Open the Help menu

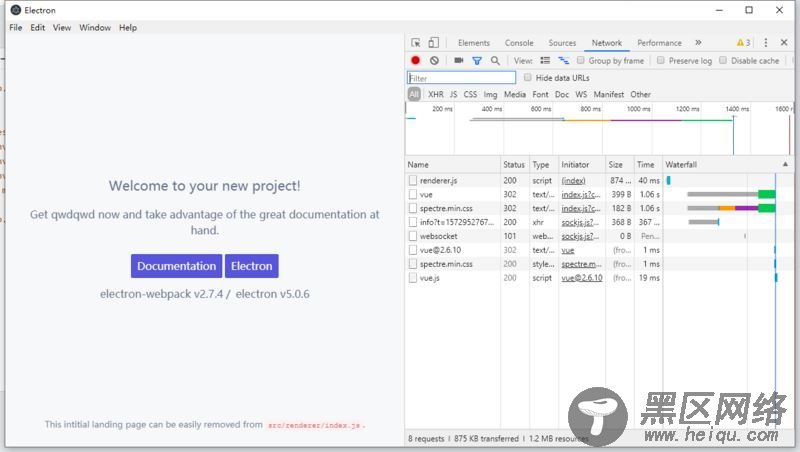click(128, 28)
